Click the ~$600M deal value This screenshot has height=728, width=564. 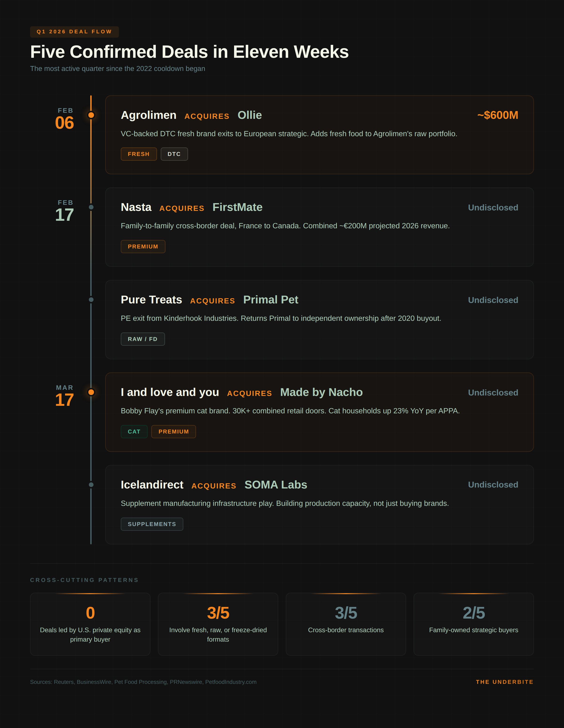coord(498,115)
